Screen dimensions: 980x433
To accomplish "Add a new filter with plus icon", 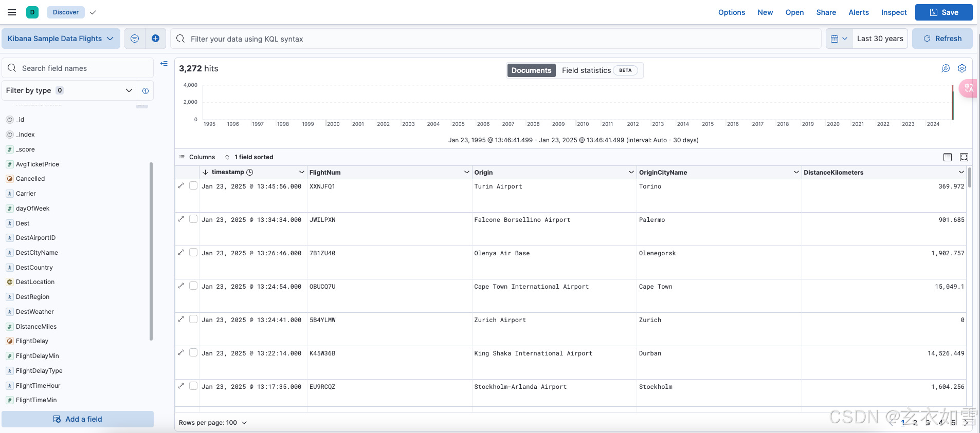I will (x=156, y=39).
